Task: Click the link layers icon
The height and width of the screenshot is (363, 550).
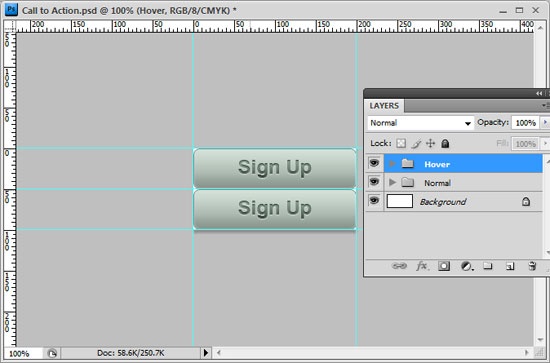Action: 399,266
